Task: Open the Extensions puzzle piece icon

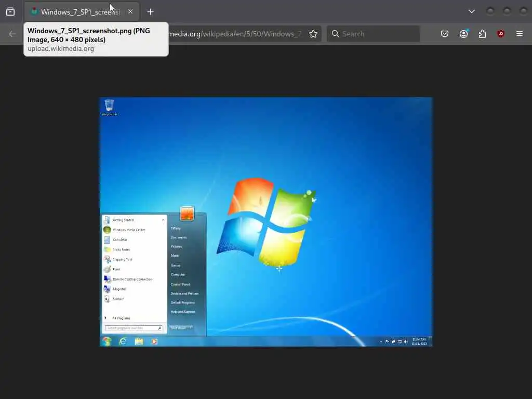Action: click(482, 34)
